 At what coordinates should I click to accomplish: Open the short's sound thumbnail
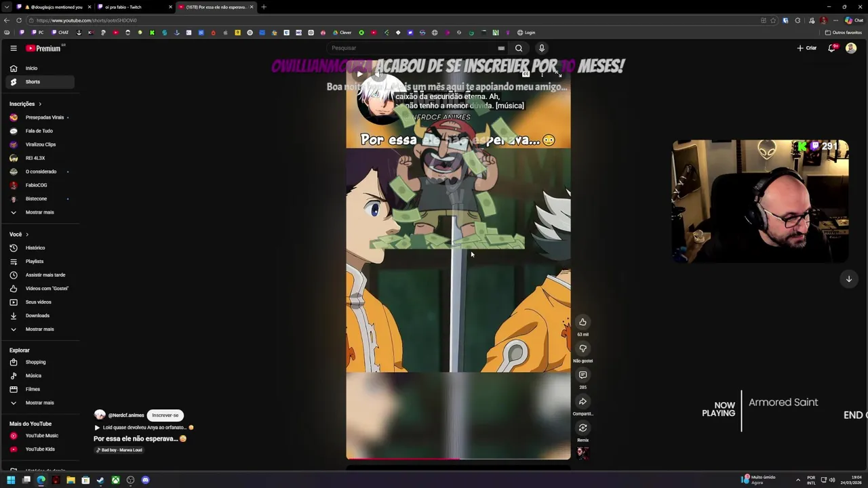pos(583,453)
